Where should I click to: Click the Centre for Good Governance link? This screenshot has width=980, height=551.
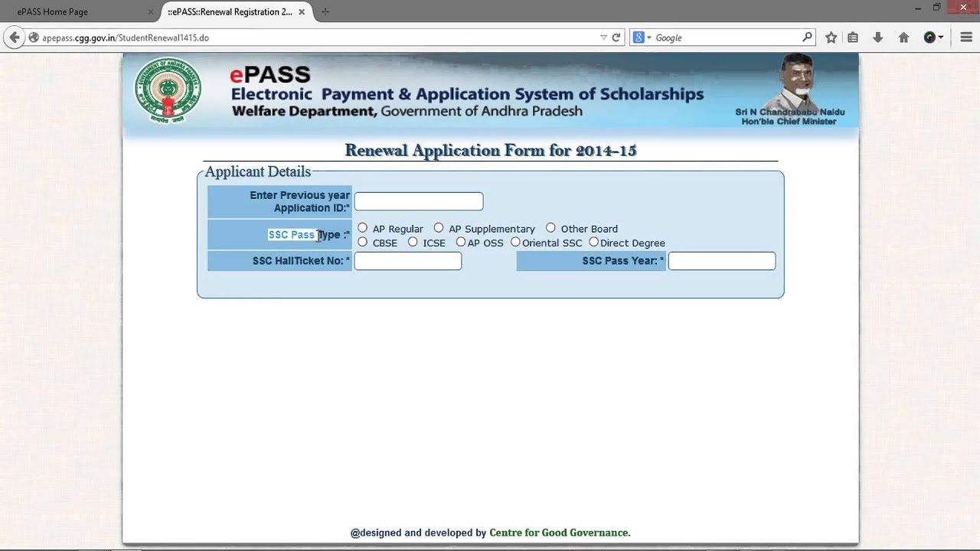(x=559, y=533)
